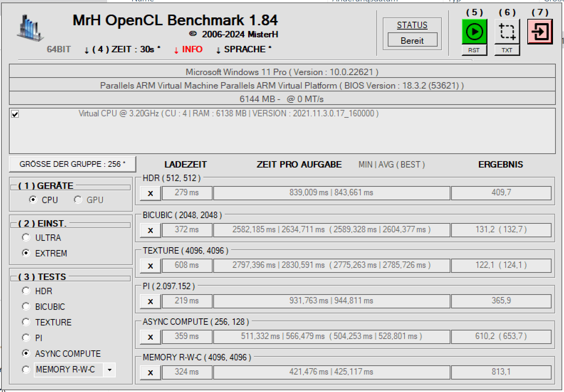Click the x button in PI row

pyautogui.click(x=150, y=301)
